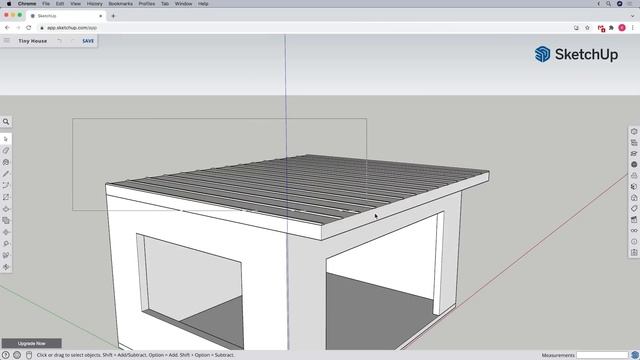Go back in browser history
This screenshot has height=360, width=640.
pyautogui.click(x=7, y=28)
